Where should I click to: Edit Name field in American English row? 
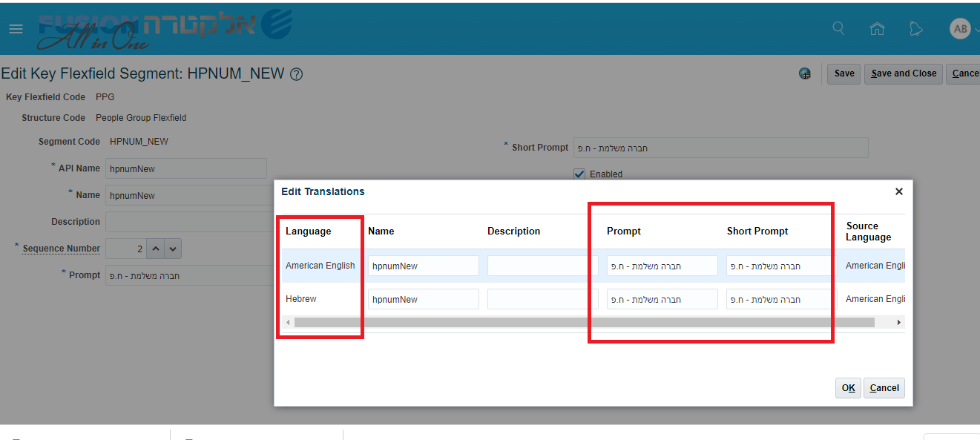(424, 266)
